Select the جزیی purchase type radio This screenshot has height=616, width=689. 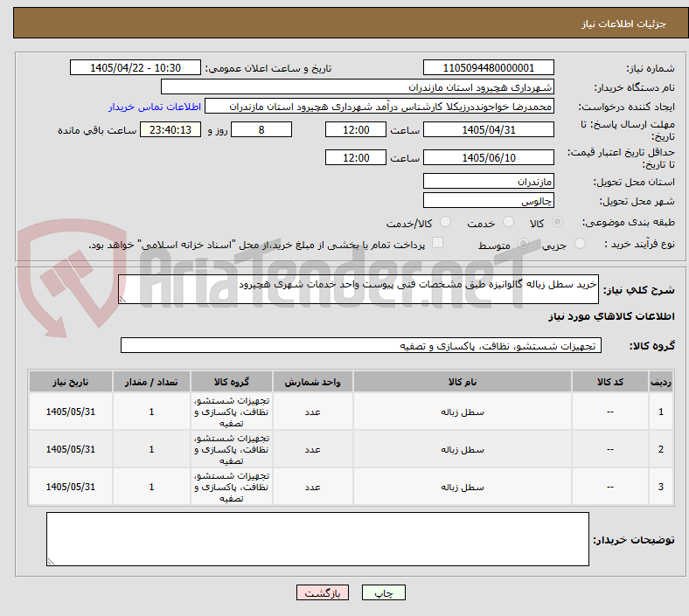pyautogui.click(x=580, y=244)
